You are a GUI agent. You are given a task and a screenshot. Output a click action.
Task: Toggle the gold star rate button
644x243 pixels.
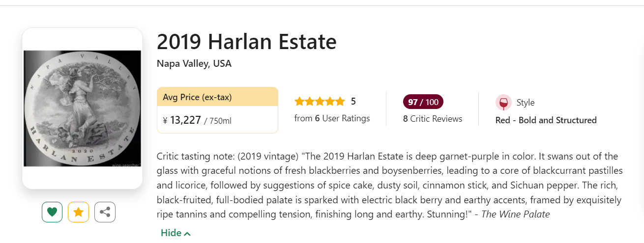(x=78, y=212)
